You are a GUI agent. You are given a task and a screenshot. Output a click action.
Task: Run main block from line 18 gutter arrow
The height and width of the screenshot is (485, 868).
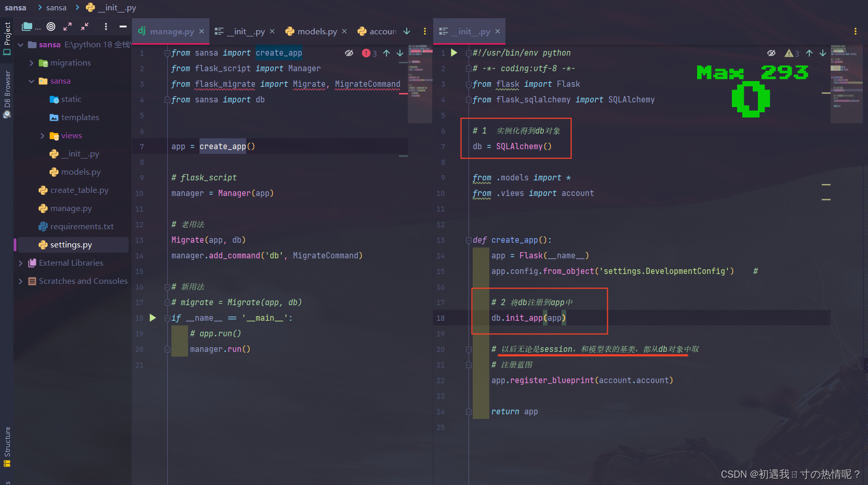tap(153, 318)
